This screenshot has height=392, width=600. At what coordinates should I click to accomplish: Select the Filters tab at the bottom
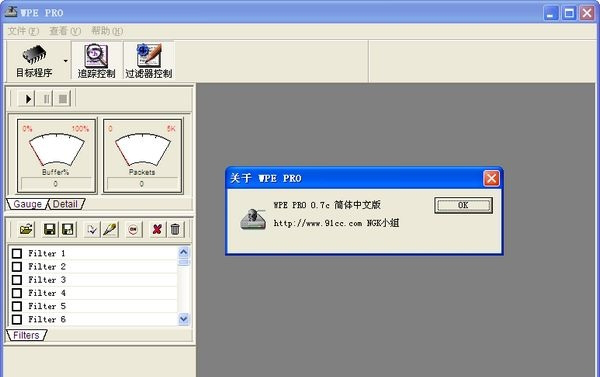click(x=26, y=335)
